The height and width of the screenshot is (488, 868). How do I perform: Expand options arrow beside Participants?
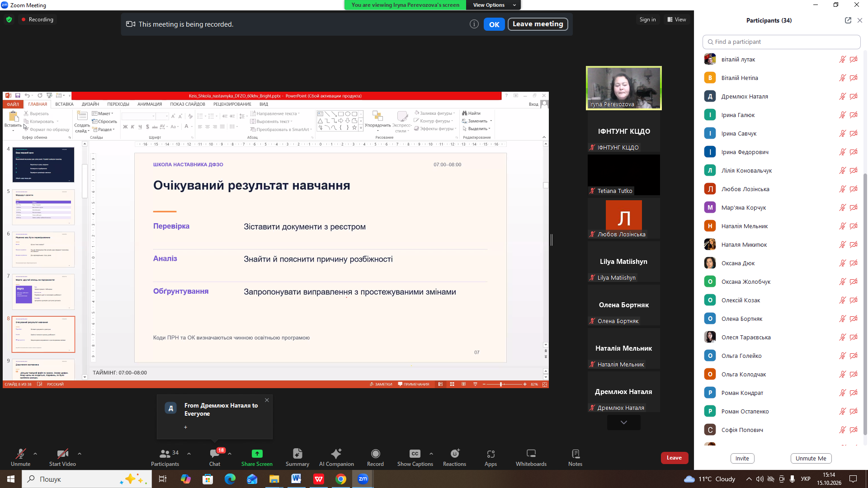coord(189,453)
